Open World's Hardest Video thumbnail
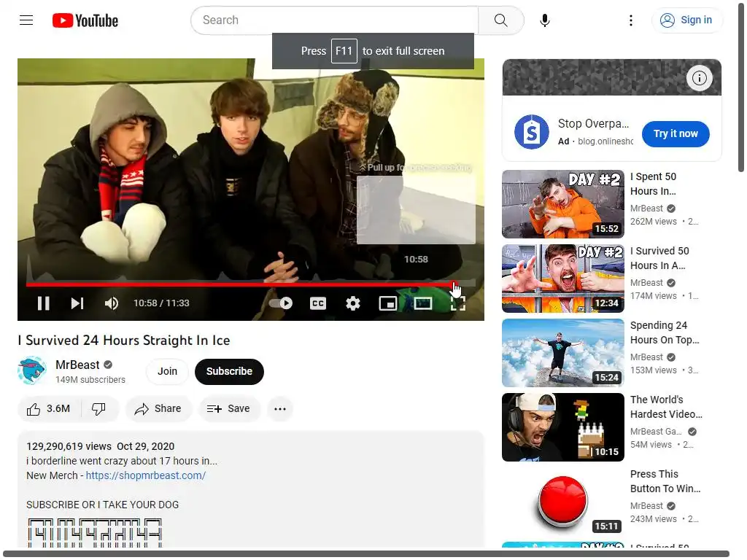Screen dimensions: 747x560 pos(563,427)
